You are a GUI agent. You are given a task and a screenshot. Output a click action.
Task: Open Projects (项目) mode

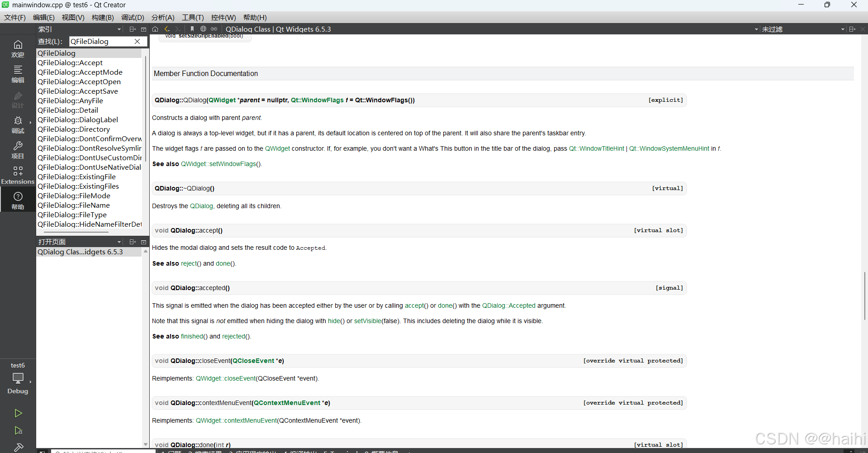(18, 150)
